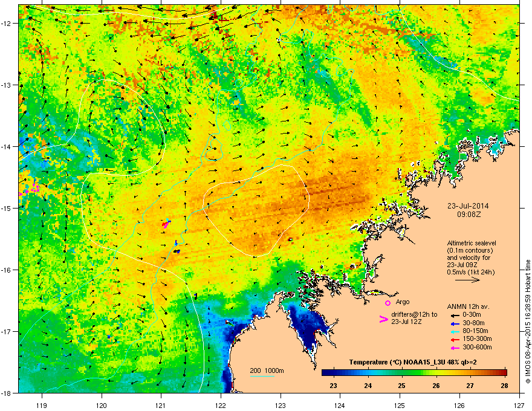Click the '30-80m' depth label
This screenshot has height=411, width=532.
click(x=473, y=323)
